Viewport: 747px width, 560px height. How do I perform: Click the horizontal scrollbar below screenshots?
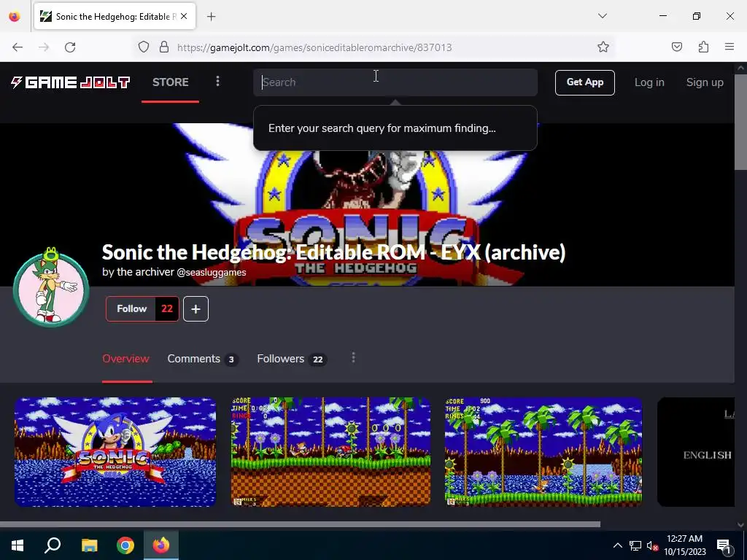300,524
